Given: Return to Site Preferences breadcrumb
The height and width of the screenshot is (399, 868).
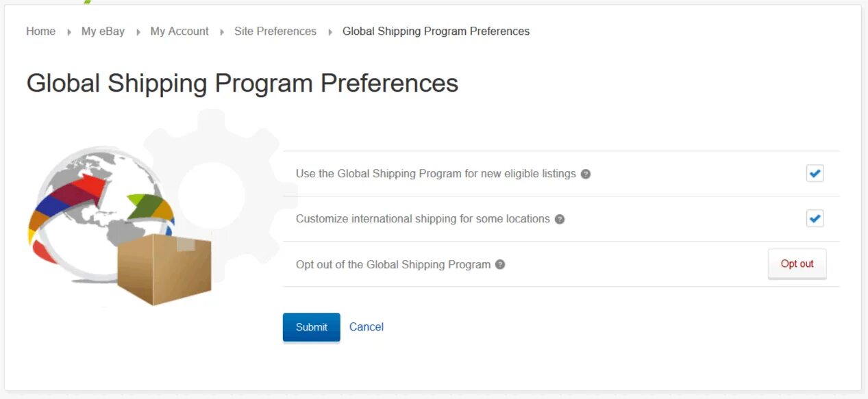Looking at the screenshot, I should [275, 31].
